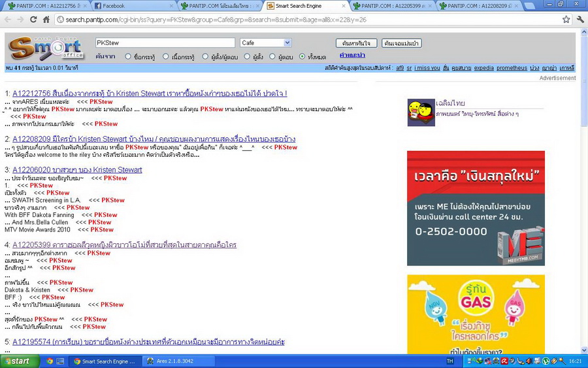Open Chrome from the quick launch bar
This screenshot has width=588, height=368.
pyautogui.click(x=50, y=361)
